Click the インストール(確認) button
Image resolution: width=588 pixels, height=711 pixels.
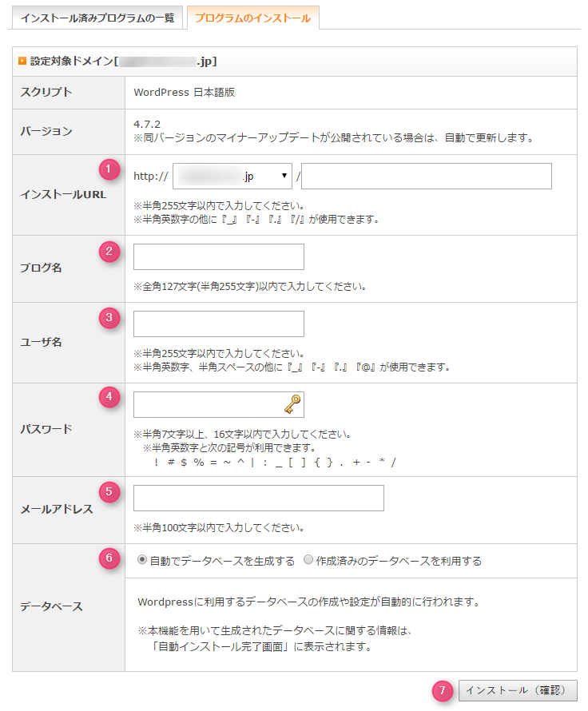[x=518, y=690]
